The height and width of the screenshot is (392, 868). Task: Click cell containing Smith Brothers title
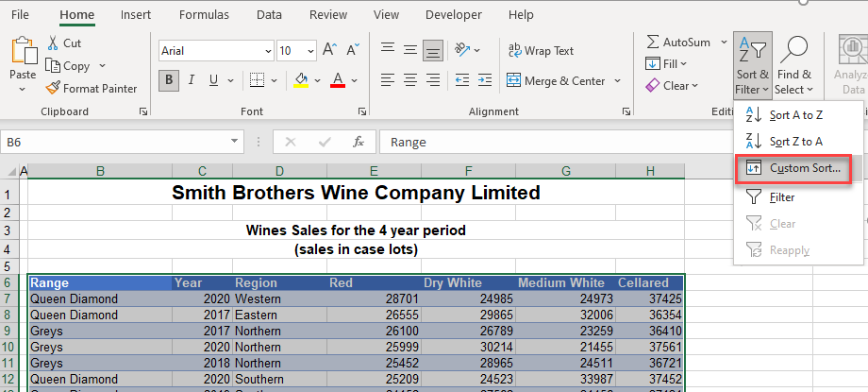[x=356, y=193]
